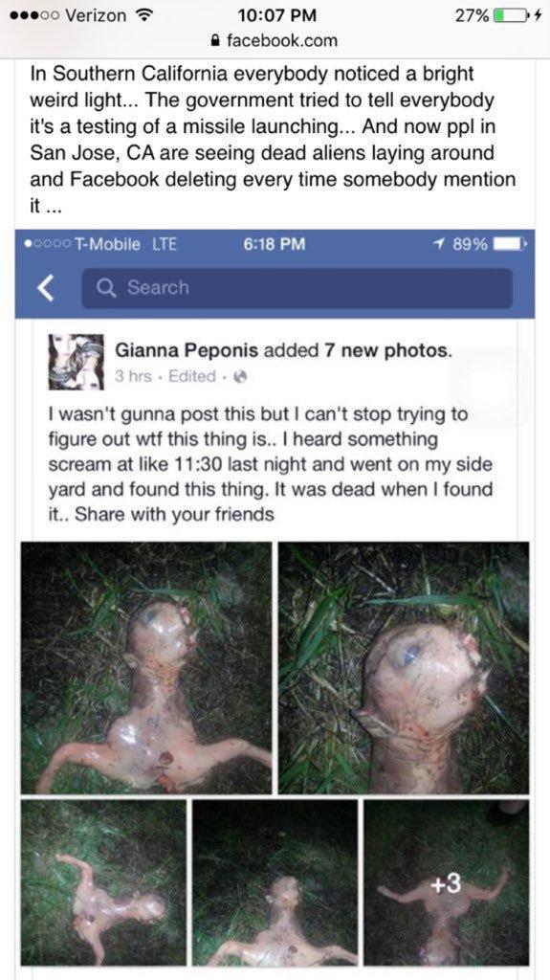Screen dimensions: 550x980
Task: Open the top-right close-up head photo
Action: coord(404,668)
